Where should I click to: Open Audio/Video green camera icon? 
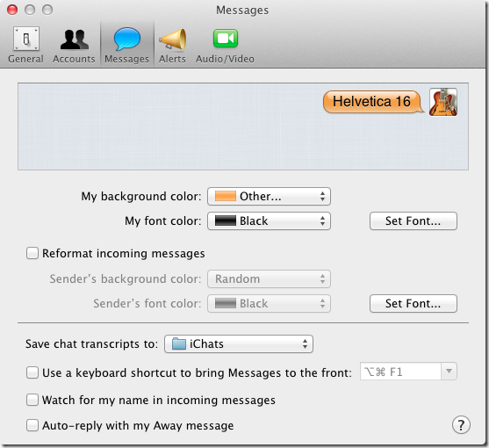(x=226, y=39)
